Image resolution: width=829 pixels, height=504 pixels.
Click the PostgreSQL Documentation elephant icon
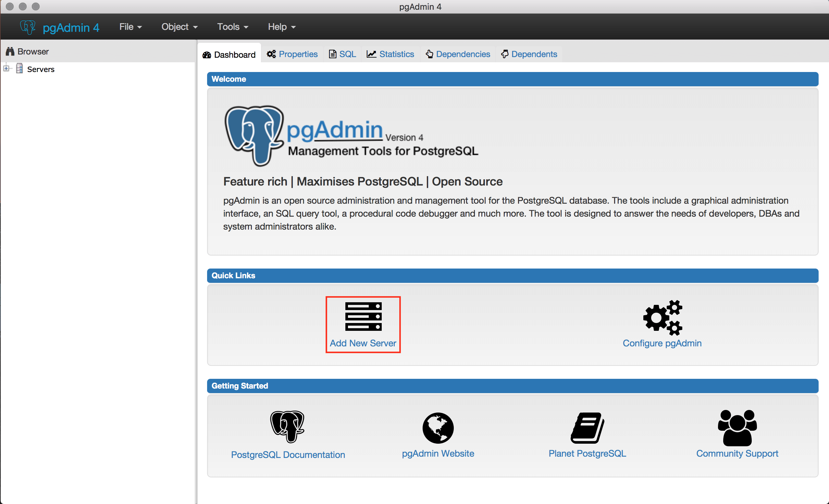[x=288, y=426]
